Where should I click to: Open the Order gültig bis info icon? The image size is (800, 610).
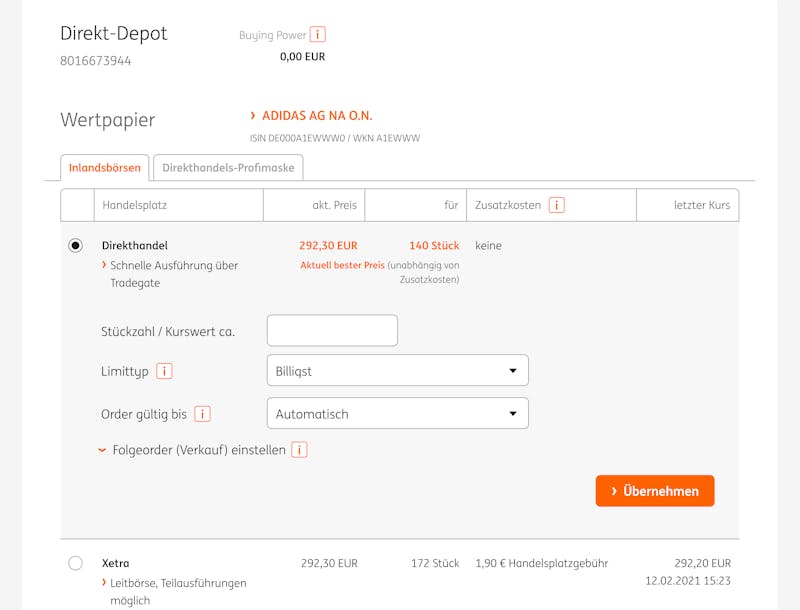(x=203, y=414)
